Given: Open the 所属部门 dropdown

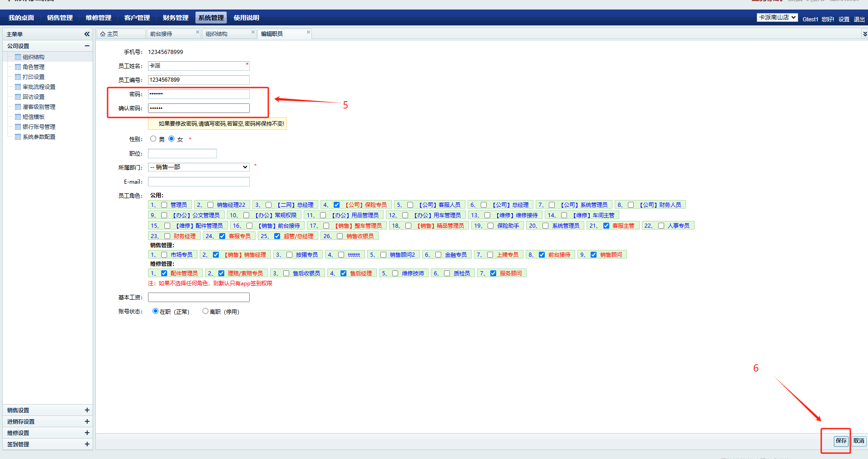Looking at the screenshot, I should click(x=198, y=167).
